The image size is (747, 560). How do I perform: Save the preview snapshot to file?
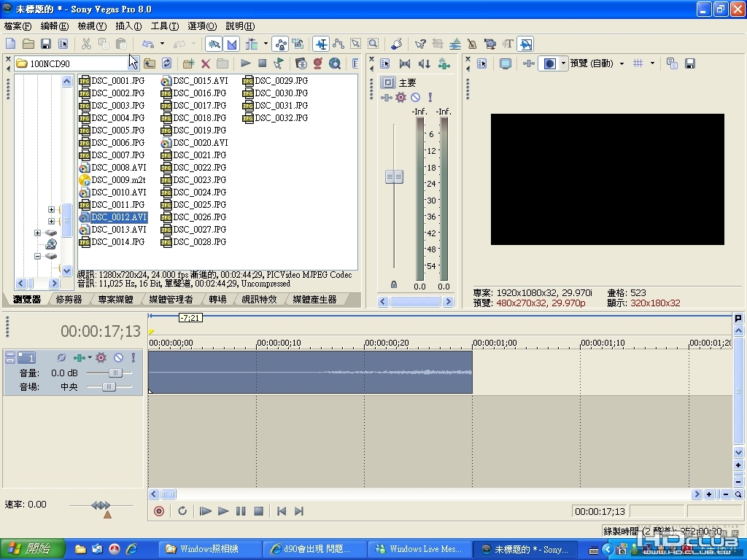tap(689, 63)
